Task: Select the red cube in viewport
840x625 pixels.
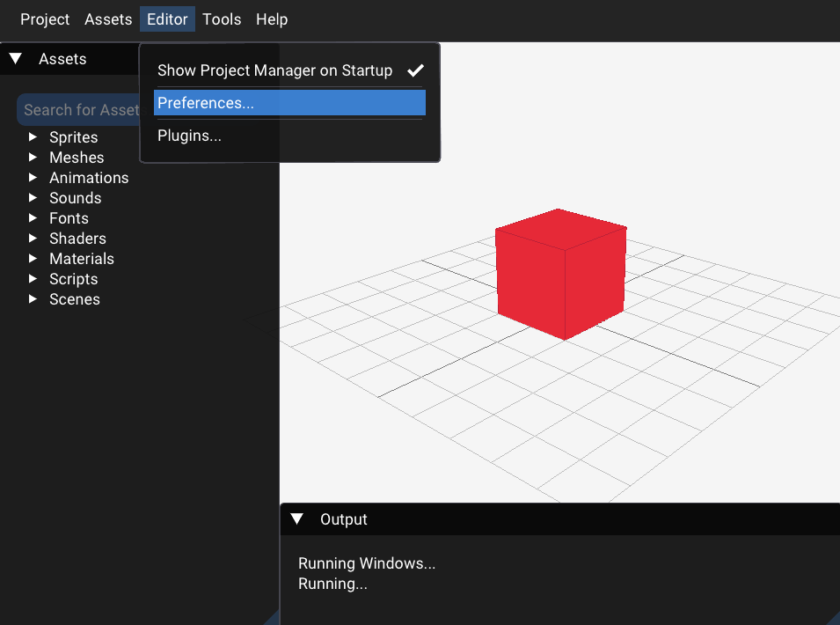Action: click(561, 275)
